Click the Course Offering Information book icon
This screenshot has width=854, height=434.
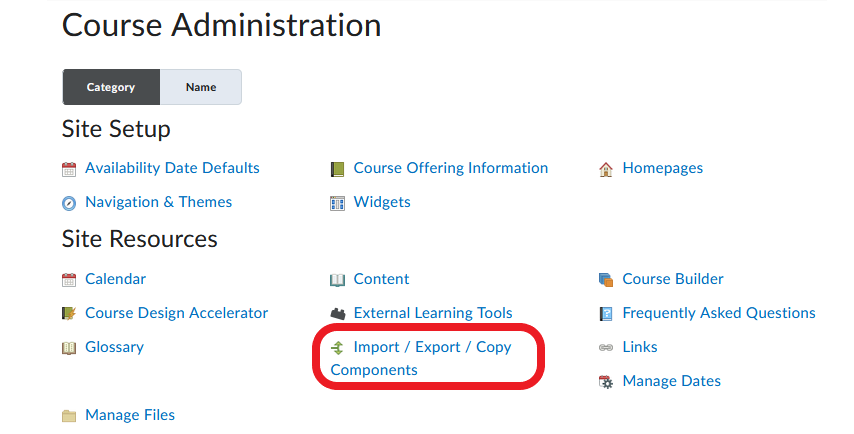click(337, 169)
